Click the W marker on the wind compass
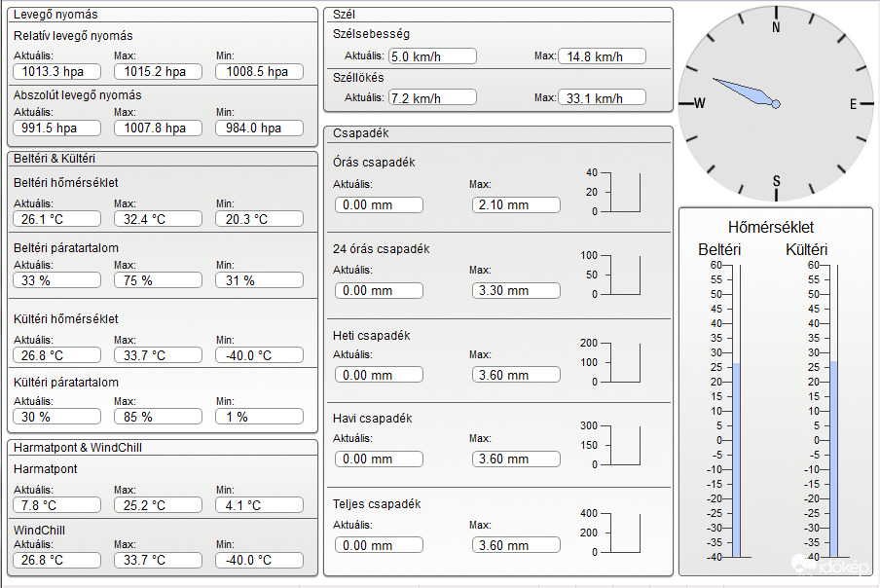880x588 pixels. [699, 104]
